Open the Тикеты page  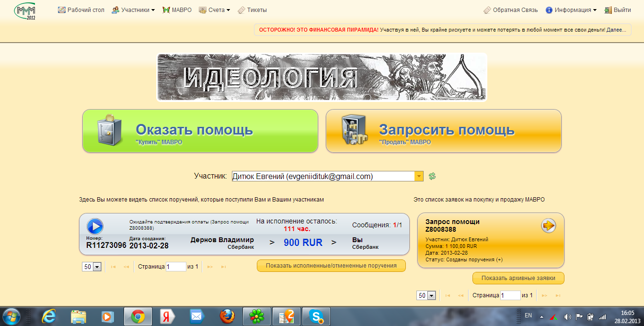[x=252, y=10]
